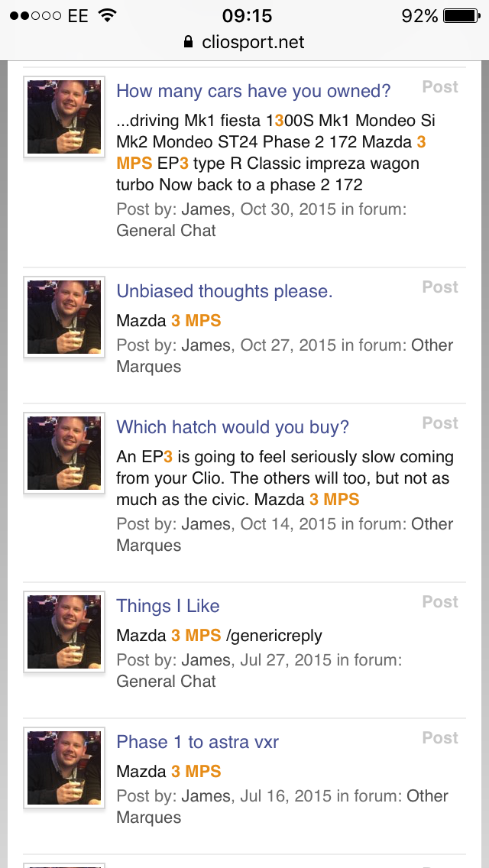Tap the padlock icon beside cliosport.net

pos(189,42)
